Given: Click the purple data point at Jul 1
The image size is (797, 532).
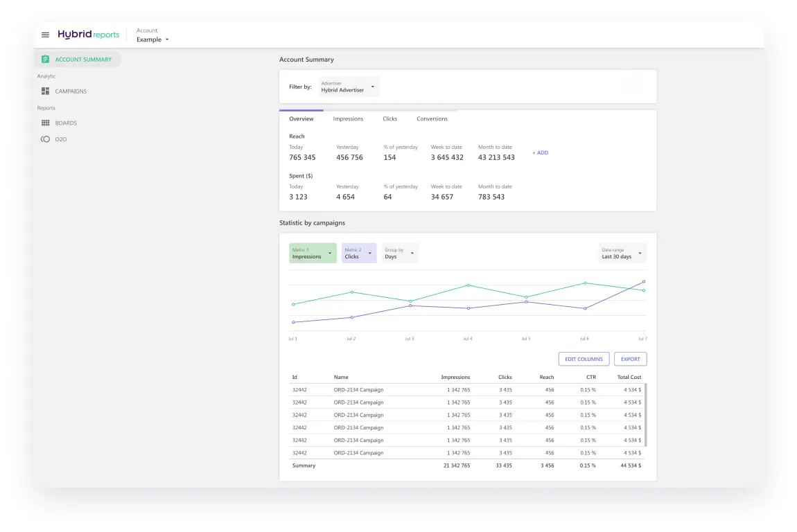Looking at the screenshot, I should click(x=293, y=322).
